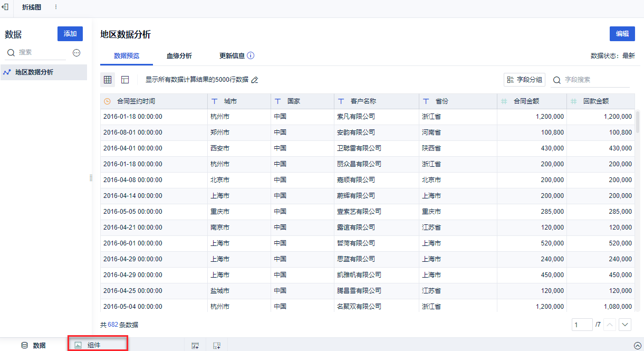Switch to the 数据预览 tab
The height and width of the screenshot is (351, 644).
pyautogui.click(x=127, y=55)
